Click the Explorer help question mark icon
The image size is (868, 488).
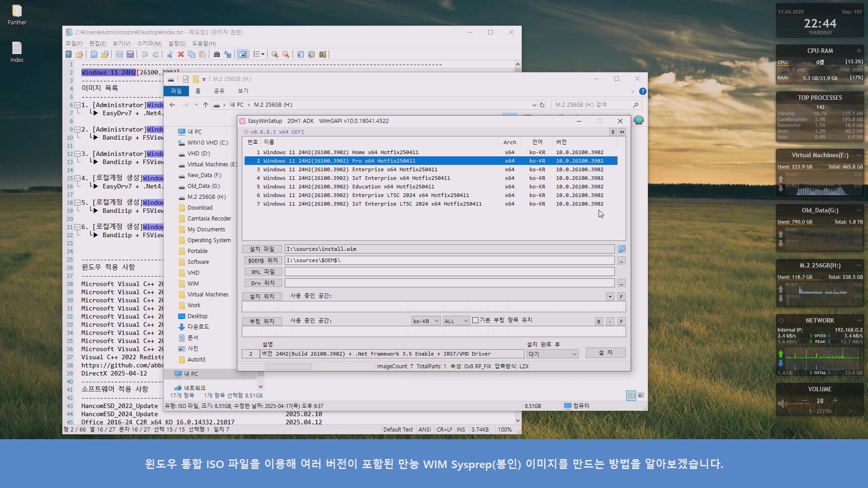(x=642, y=91)
